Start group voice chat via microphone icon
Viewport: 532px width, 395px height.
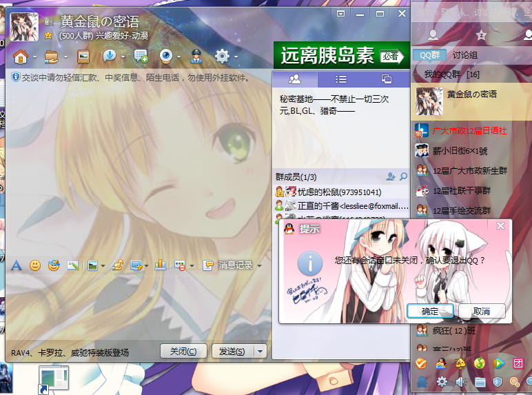pyautogui.click(x=109, y=56)
